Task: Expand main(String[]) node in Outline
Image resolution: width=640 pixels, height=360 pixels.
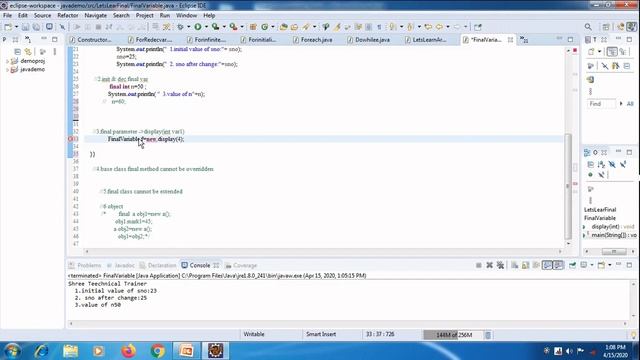Action: pos(584,235)
